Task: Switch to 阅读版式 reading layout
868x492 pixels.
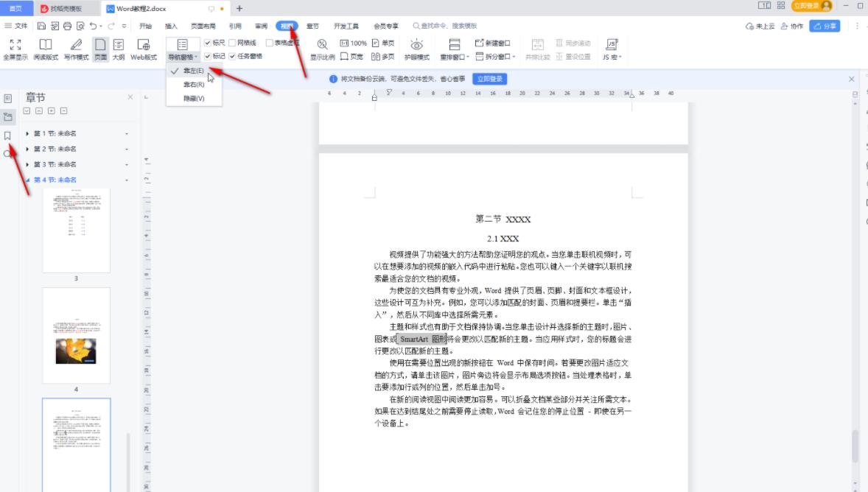Action: point(45,49)
